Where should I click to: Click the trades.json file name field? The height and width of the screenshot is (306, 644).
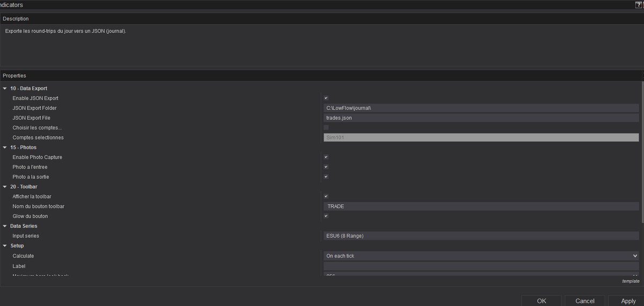481,118
